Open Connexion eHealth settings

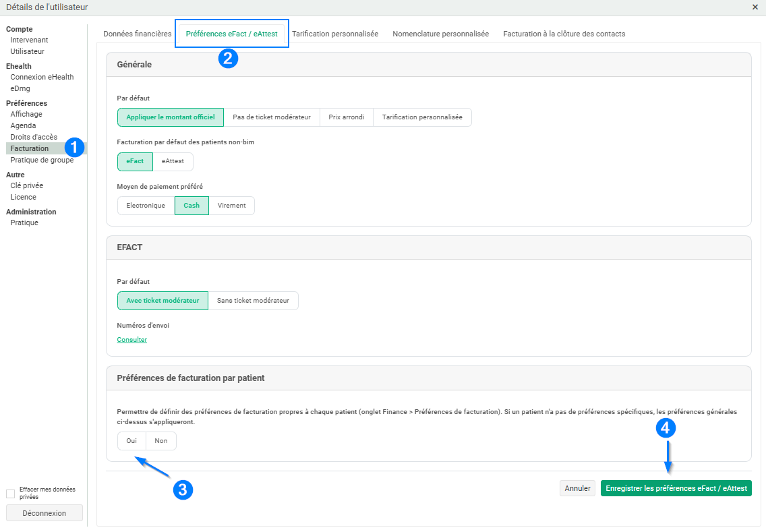tap(42, 77)
